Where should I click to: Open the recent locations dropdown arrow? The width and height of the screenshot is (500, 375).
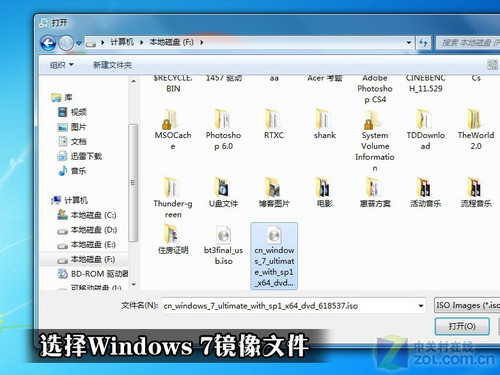pos(79,43)
